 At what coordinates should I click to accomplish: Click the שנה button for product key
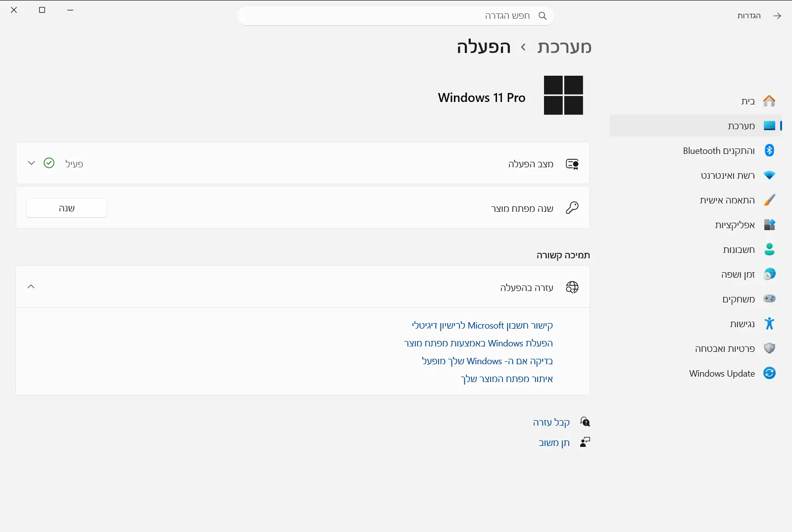pyautogui.click(x=67, y=208)
